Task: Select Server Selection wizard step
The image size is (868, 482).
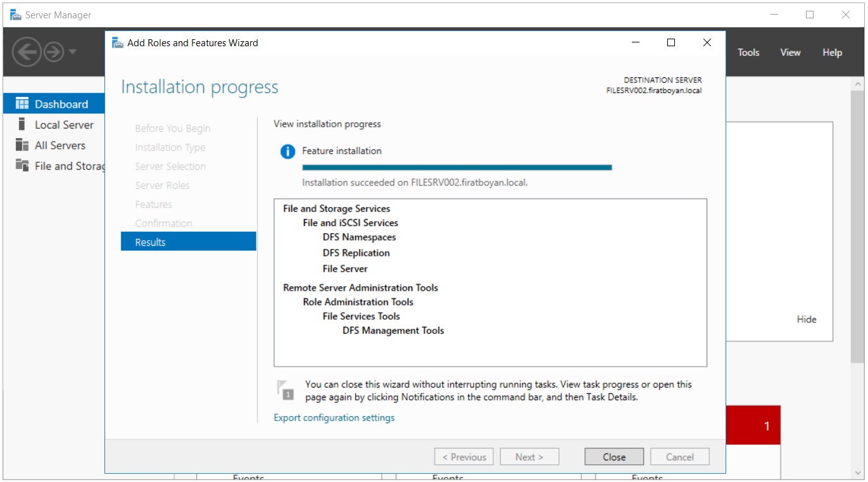Action: pyautogui.click(x=170, y=167)
